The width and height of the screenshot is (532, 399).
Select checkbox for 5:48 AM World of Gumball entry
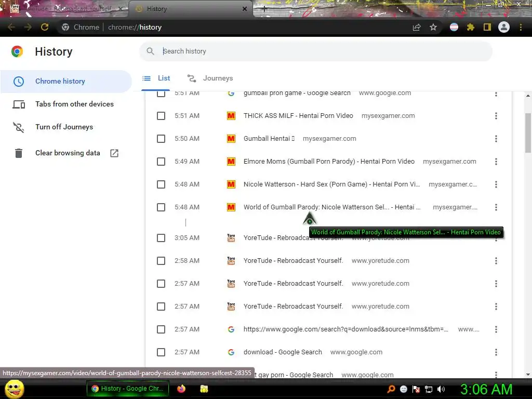pyautogui.click(x=161, y=207)
